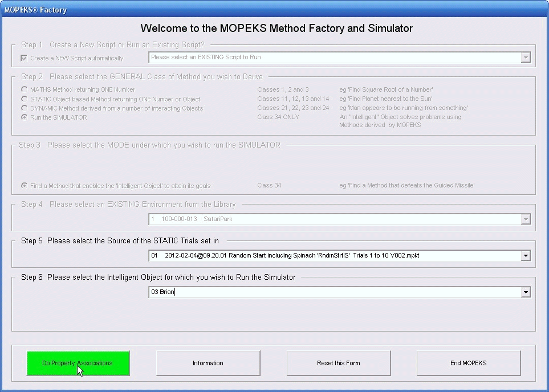Click 'defeats the Guided Missile' example text

click(x=407, y=185)
